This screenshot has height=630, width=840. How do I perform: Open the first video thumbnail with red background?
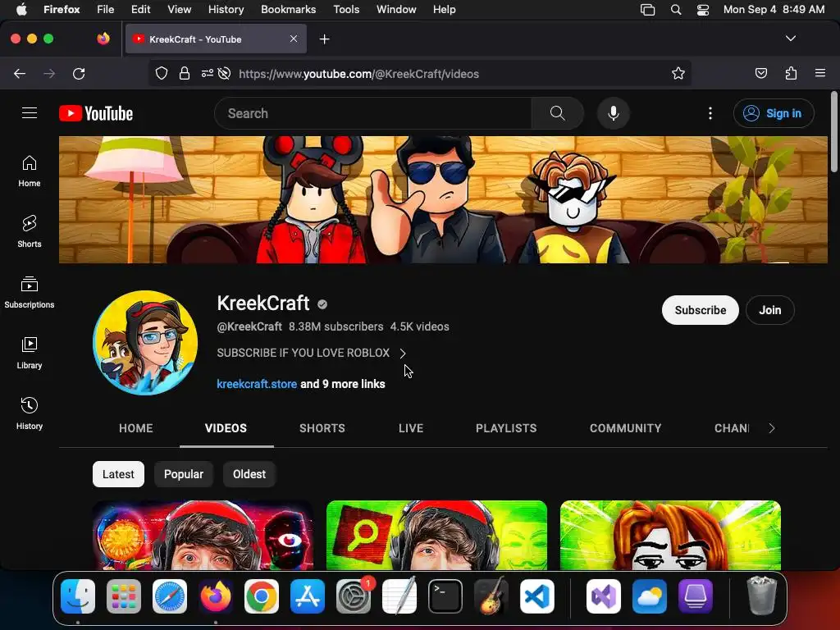tap(203, 535)
